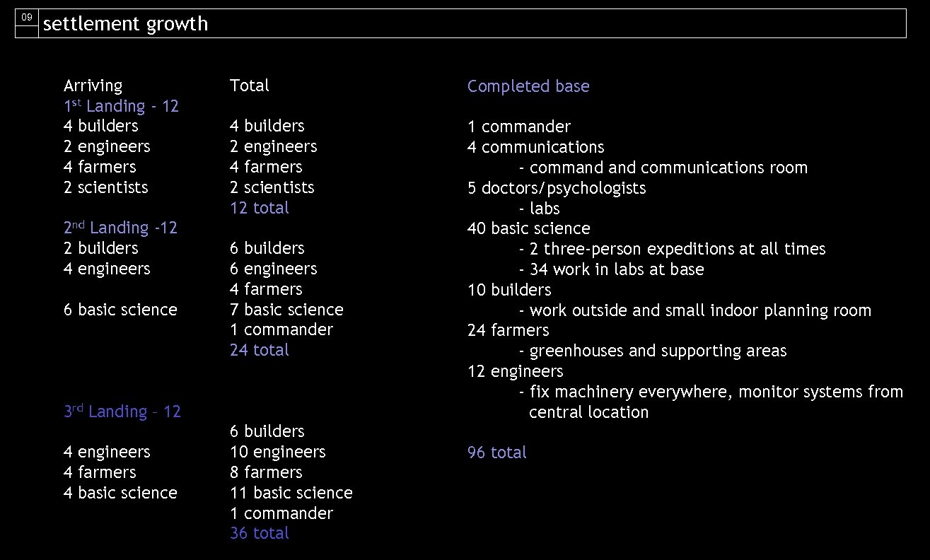Click the "4 communications" line

[535, 147]
